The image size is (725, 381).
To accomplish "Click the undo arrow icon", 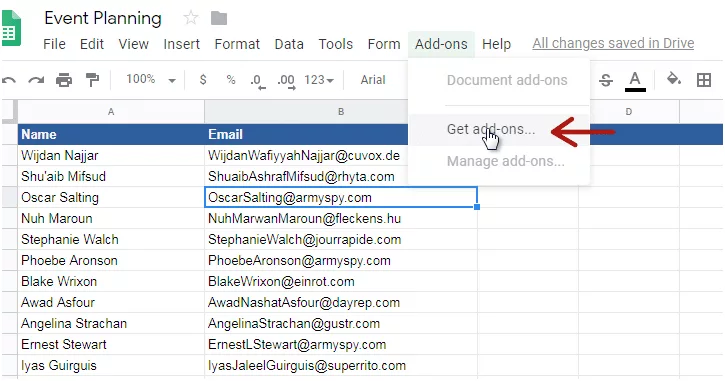I will tap(8, 80).
